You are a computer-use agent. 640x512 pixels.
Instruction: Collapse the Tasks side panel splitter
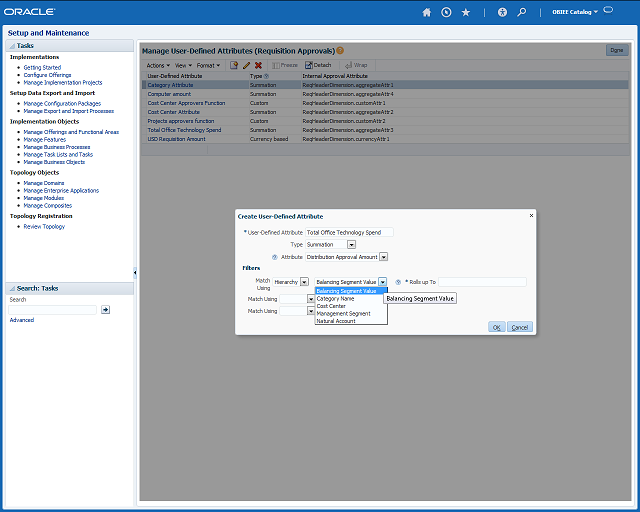[x=135, y=272]
